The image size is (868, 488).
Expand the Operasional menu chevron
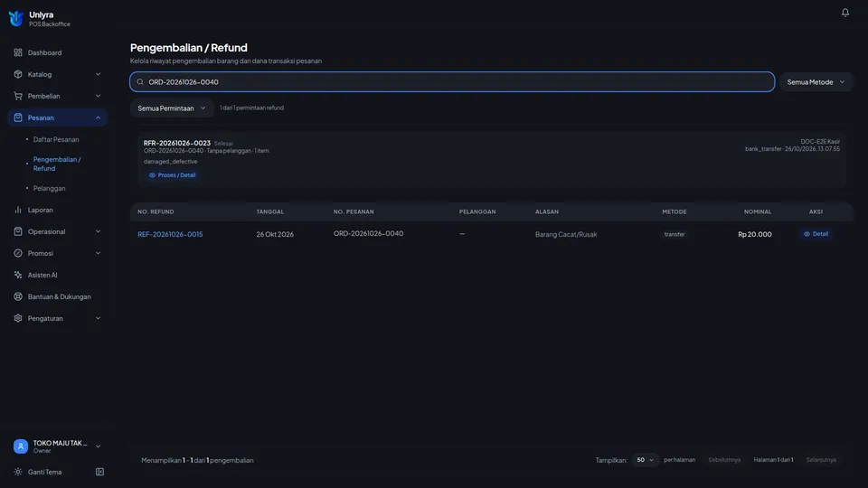(x=98, y=231)
